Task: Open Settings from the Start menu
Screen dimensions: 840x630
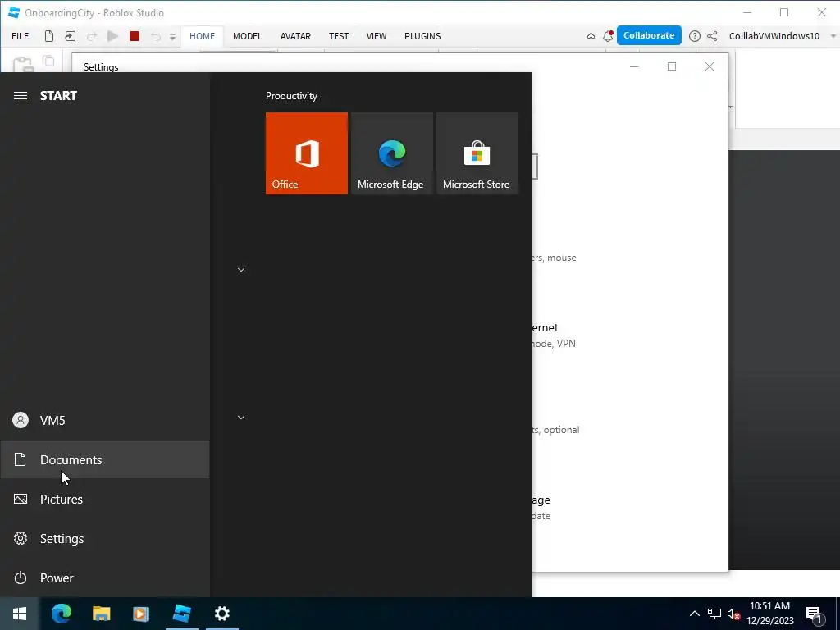Action: pyautogui.click(x=105, y=538)
